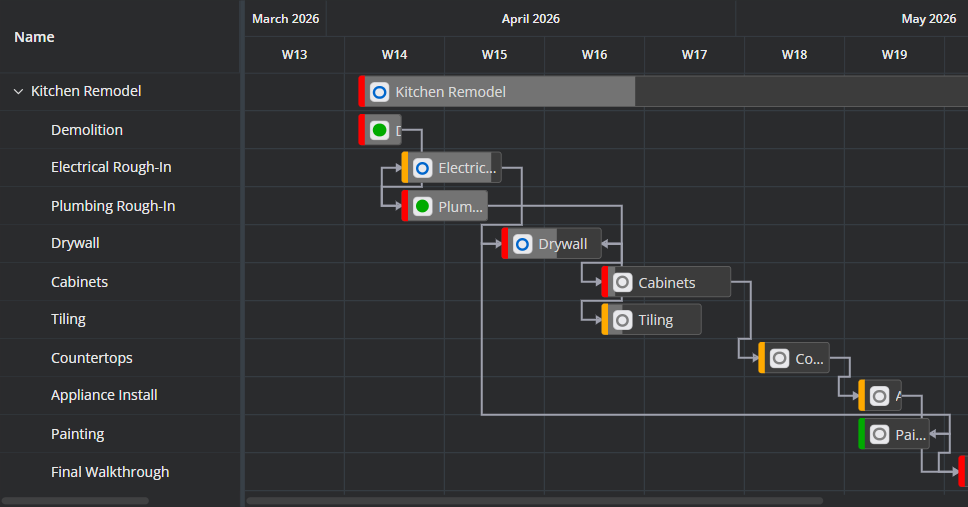Screen dimensions: 968x507
Task: Click the Drywall task bar label
Action: 562,244
